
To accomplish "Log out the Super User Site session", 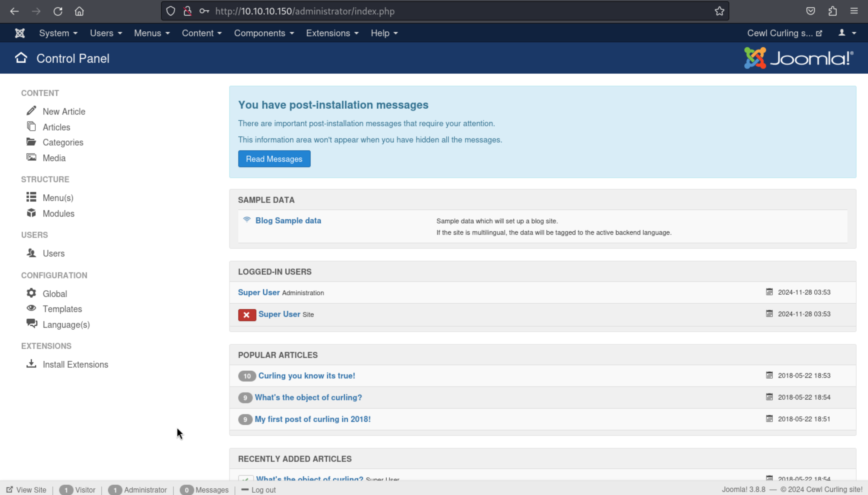I will click(x=247, y=315).
